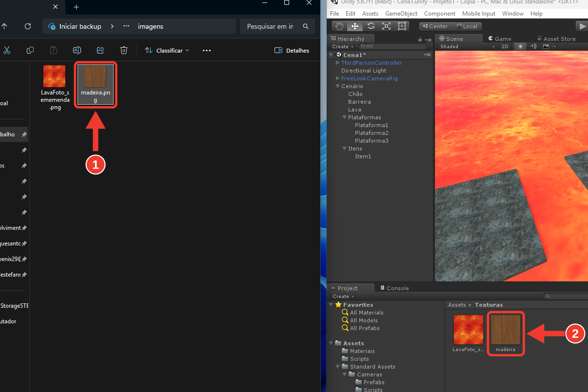Image resolution: width=588 pixels, height=392 pixels.
Task: Rename the selected file in File Explorer
Action: (77, 50)
